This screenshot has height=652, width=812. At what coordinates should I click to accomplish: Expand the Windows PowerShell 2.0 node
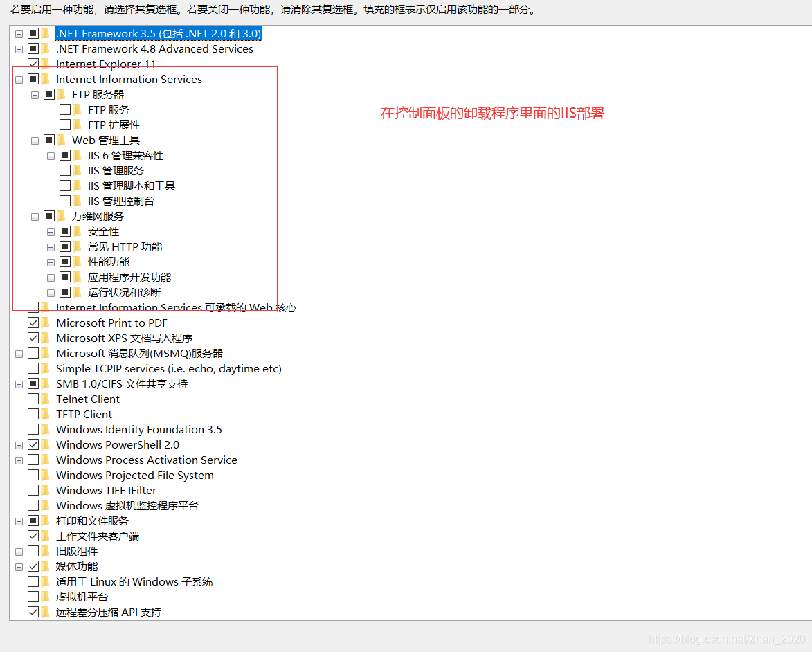coord(19,445)
